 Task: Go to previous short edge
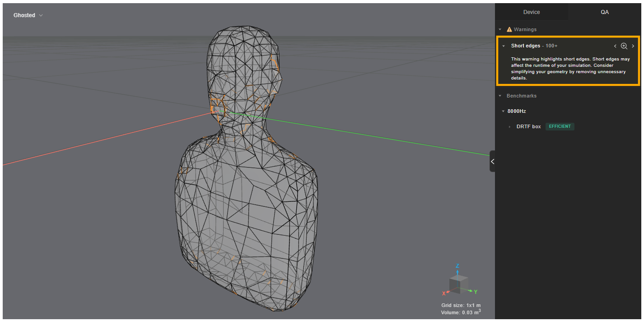[615, 46]
